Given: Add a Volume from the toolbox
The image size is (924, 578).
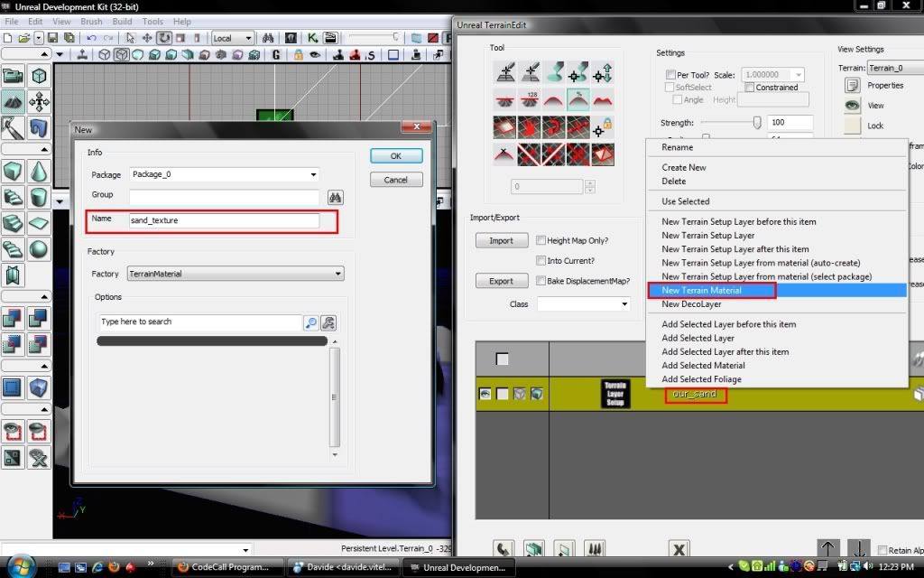Looking at the screenshot, I should (x=38, y=387).
